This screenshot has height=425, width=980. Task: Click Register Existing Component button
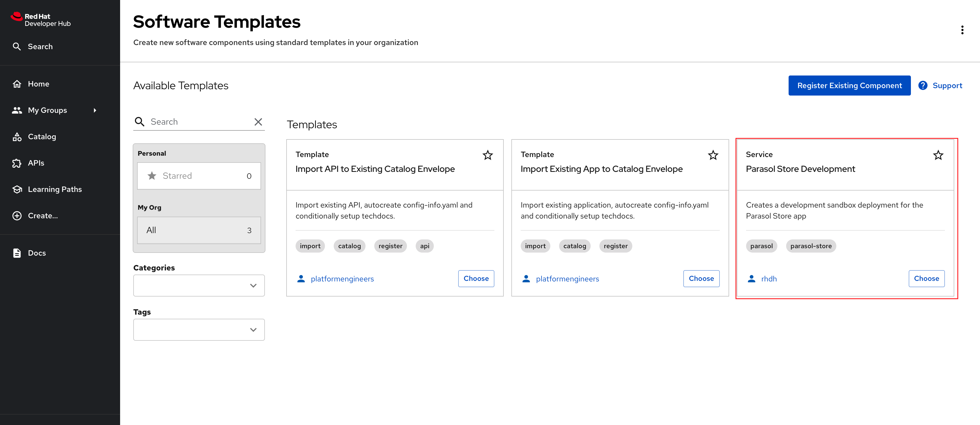click(850, 85)
